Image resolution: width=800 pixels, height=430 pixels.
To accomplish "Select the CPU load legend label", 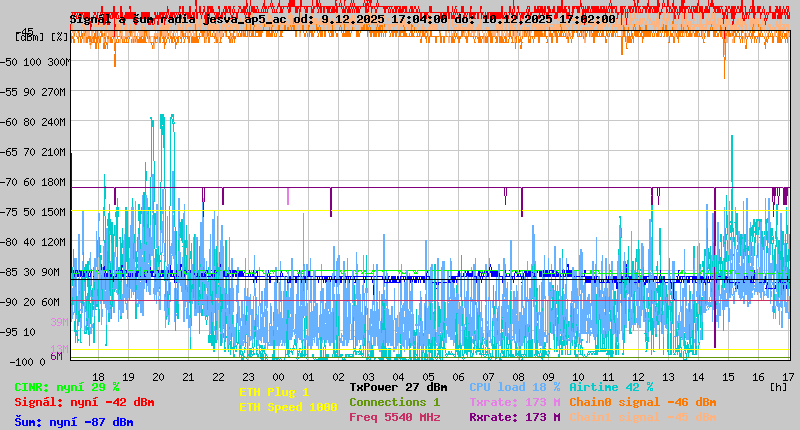I will tap(515, 387).
